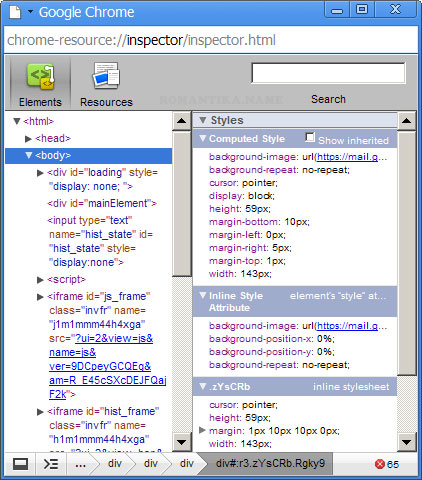Select the second div breadcrumb
The width and height of the screenshot is (422, 480).
coord(151,464)
